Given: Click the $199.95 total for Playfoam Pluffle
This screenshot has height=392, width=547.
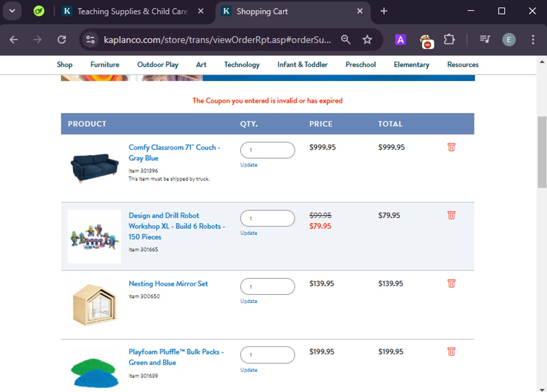Looking at the screenshot, I should [391, 352].
